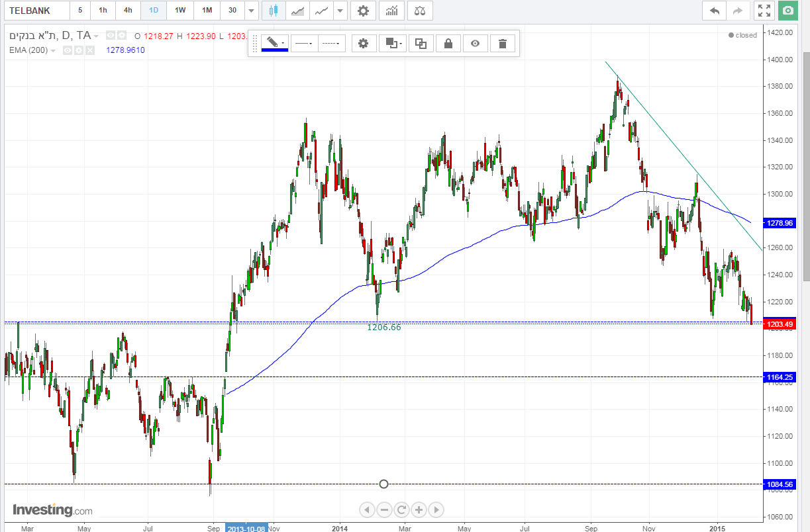810x532 pixels.
Task: Delete the selected drawing with trash icon
Action: click(503, 44)
